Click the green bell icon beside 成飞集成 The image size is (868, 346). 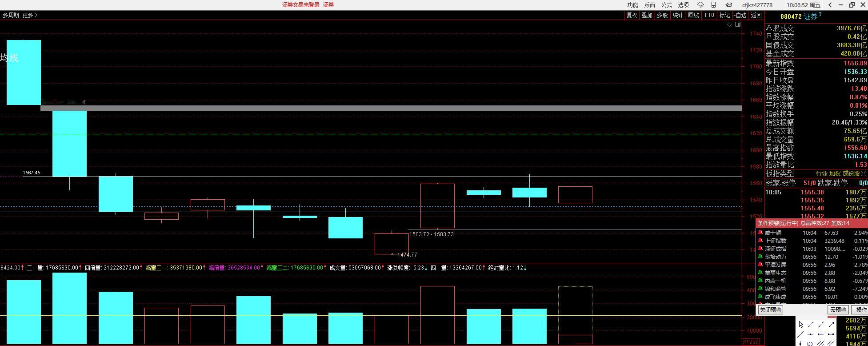point(760,297)
